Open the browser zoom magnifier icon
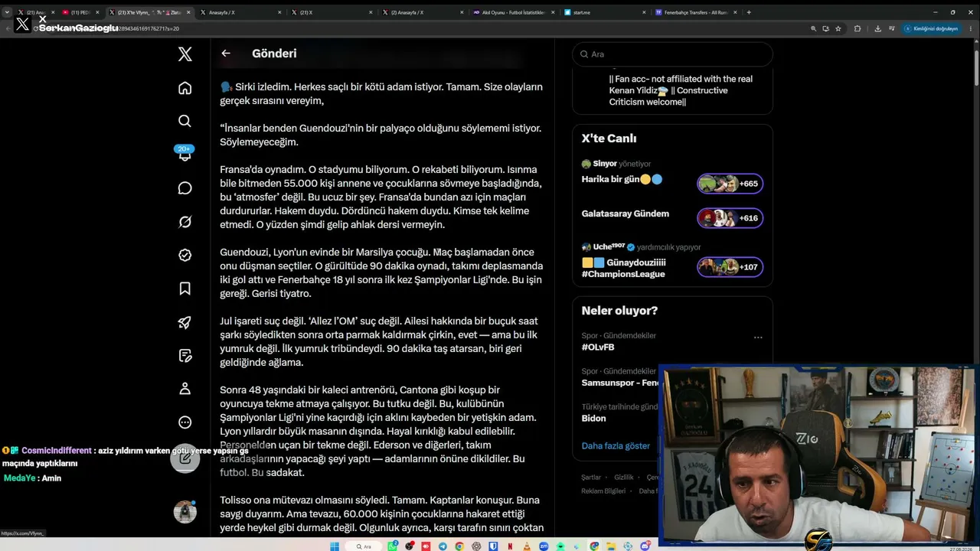This screenshot has height=551, width=980. (813, 28)
